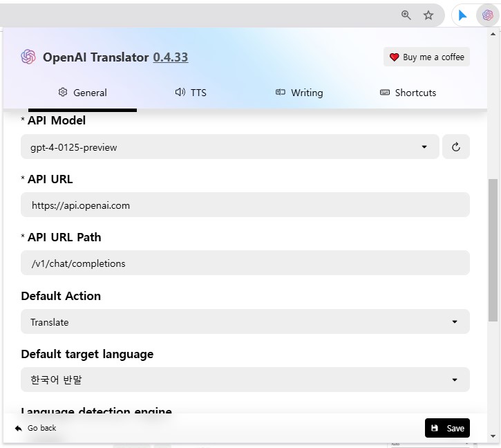This screenshot has width=501, height=448.
Task: Click the Default Action label
Action: [61, 296]
